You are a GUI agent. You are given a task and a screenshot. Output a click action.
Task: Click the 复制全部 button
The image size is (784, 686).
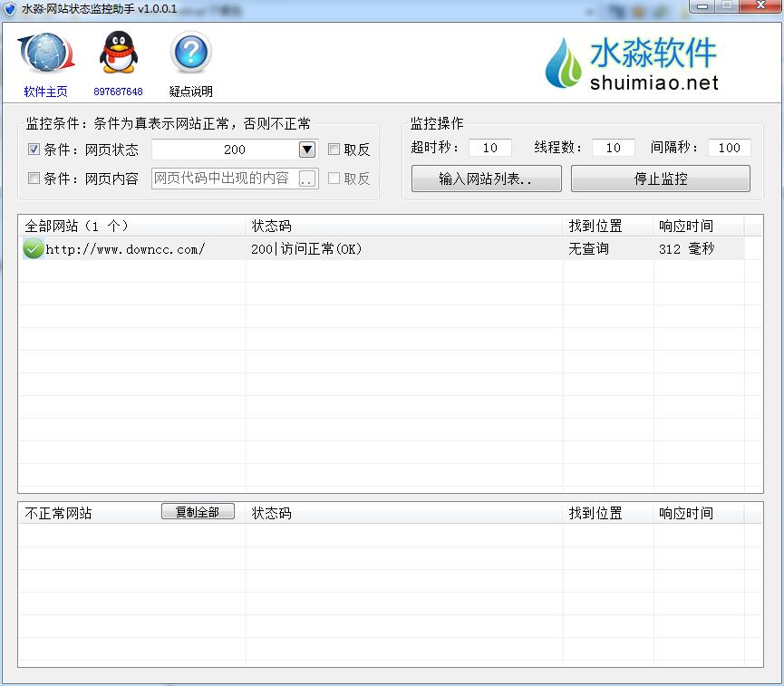(x=198, y=511)
